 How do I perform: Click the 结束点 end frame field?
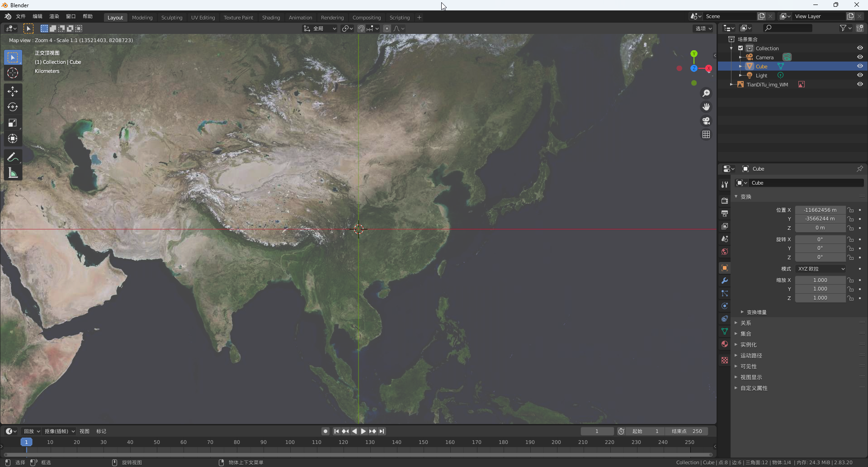pos(687,431)
